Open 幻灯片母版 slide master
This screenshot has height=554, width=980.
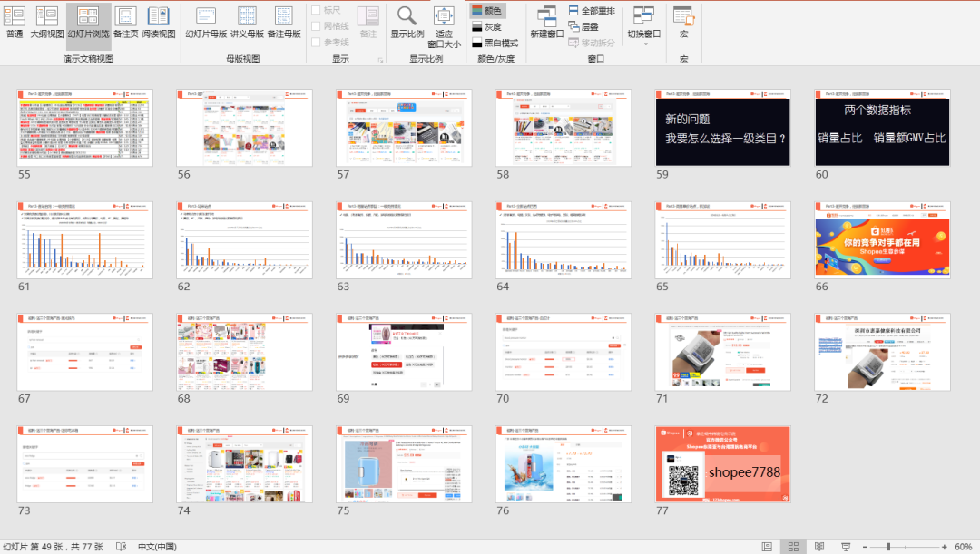206,23
